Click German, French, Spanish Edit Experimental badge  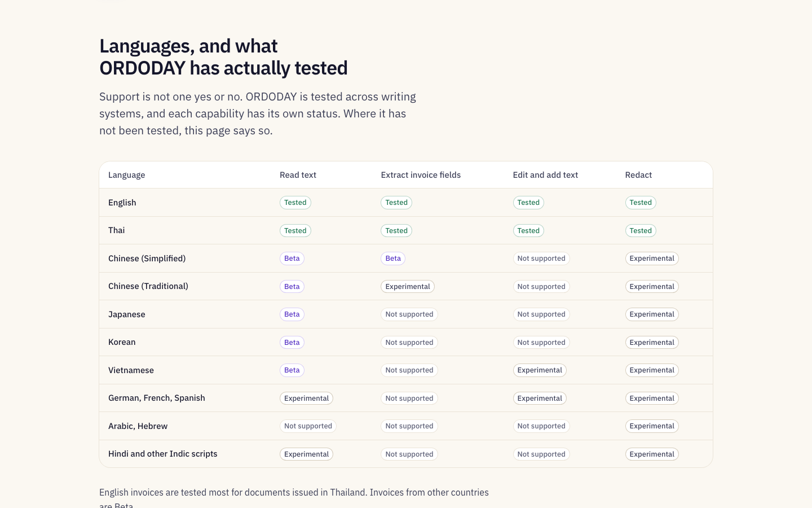pos(540,398)
